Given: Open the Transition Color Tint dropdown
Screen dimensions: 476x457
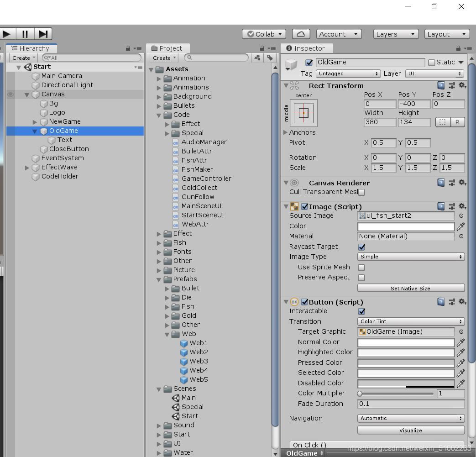Looking at the screenshot, I should [x=410, y=321].
